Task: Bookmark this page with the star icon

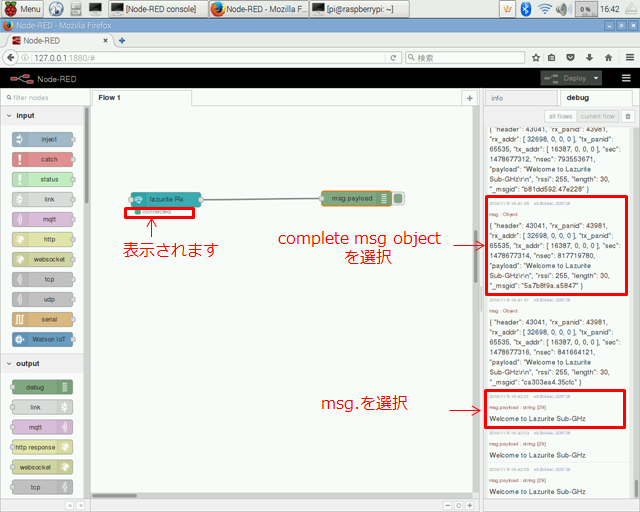Action: point(536,58)
